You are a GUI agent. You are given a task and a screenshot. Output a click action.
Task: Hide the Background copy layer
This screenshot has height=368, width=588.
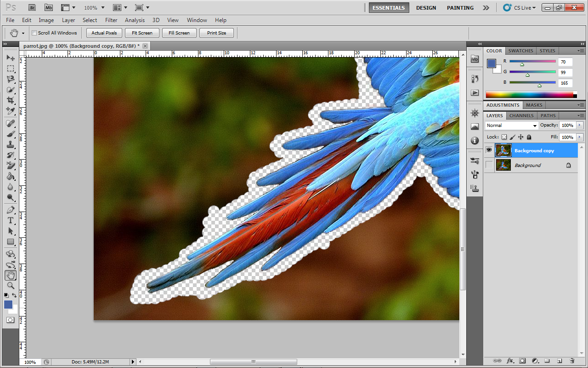489,150
